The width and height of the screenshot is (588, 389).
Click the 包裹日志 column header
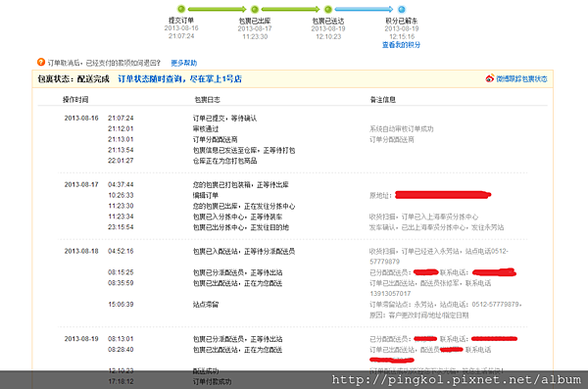click(207, 99)
